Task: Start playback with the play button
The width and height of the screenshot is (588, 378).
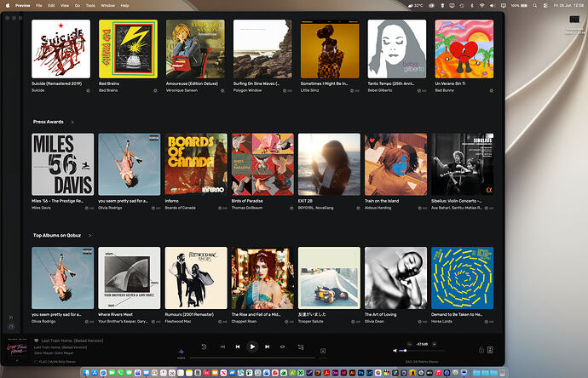Action: 252,346
